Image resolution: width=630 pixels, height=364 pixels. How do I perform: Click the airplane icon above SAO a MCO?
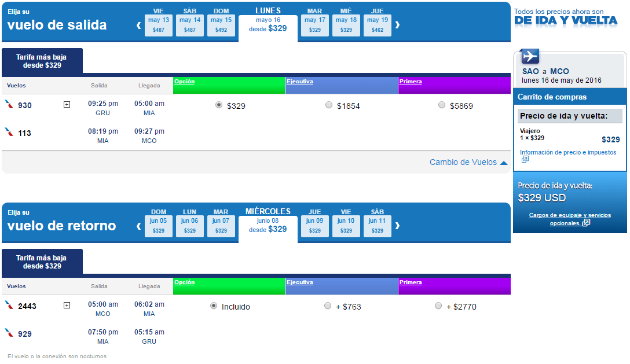click(530, 56)
